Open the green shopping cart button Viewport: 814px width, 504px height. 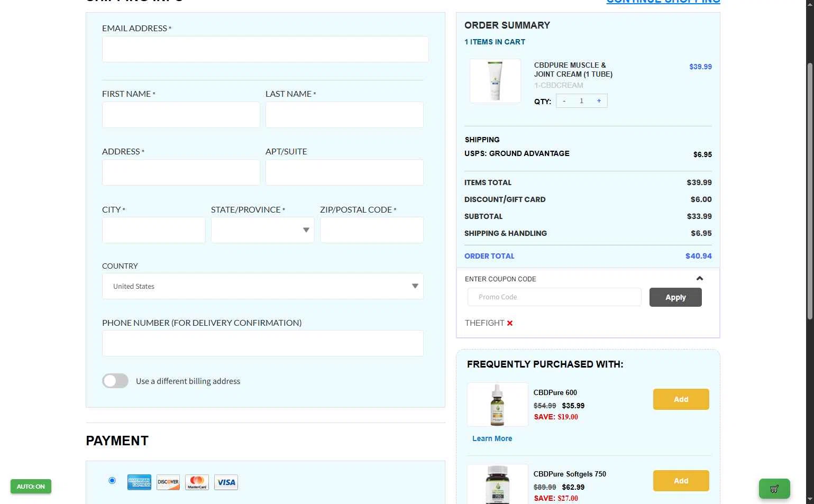[774, 489]
